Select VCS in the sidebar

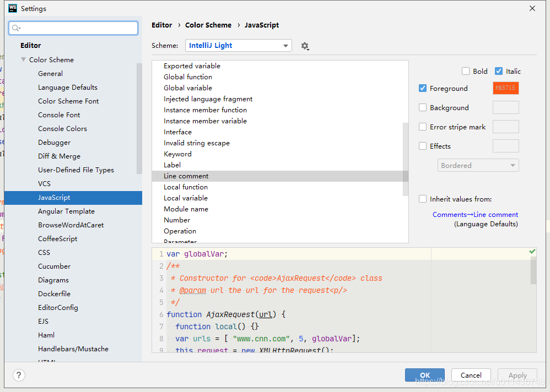tap(44, 183)
